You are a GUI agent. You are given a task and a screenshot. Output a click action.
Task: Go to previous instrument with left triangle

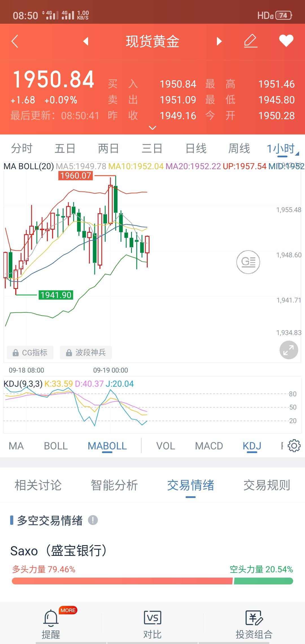pyautogui.click(x=86, y=42)
